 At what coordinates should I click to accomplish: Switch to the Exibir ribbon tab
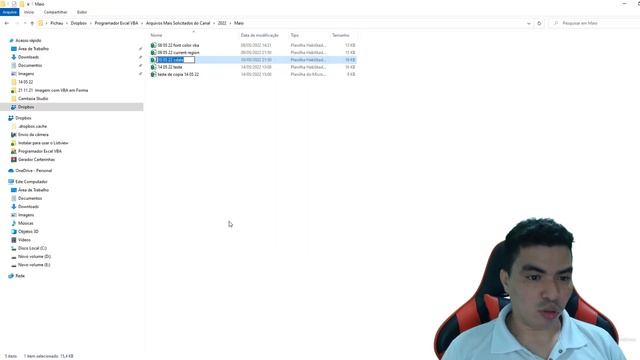tap(82, 12)
